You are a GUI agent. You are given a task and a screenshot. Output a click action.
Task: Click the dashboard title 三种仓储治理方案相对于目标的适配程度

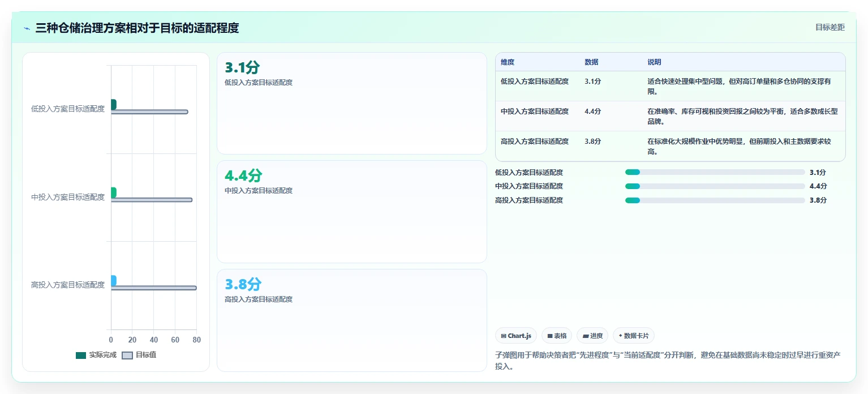tap(137, 28)
